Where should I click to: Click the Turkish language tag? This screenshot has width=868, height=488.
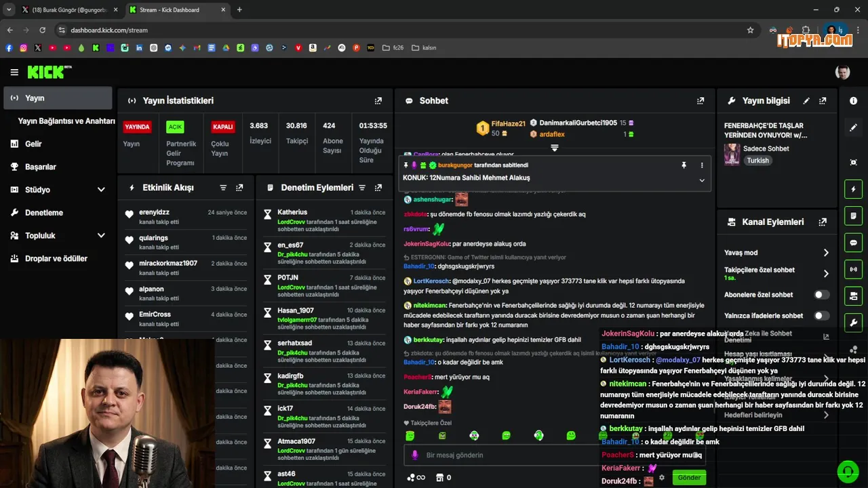757,161
